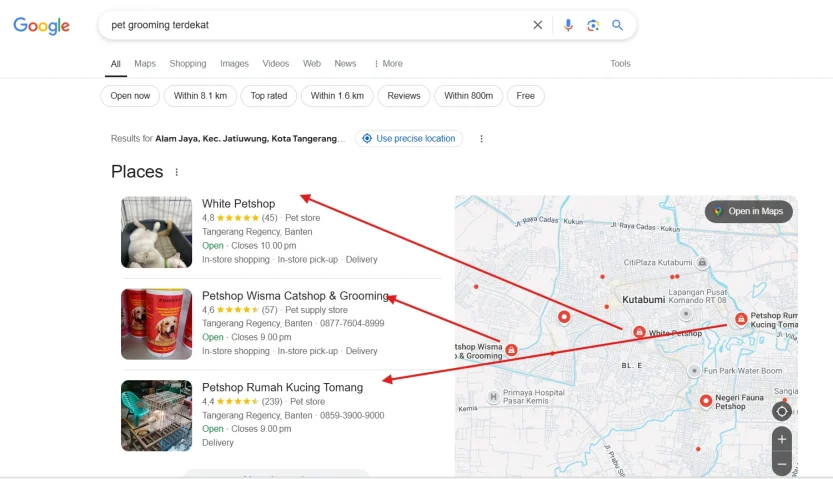Click the Lapangan Pusat Komando map marker
The height and width of the screenshot is (479, 833).
point(686,313)
